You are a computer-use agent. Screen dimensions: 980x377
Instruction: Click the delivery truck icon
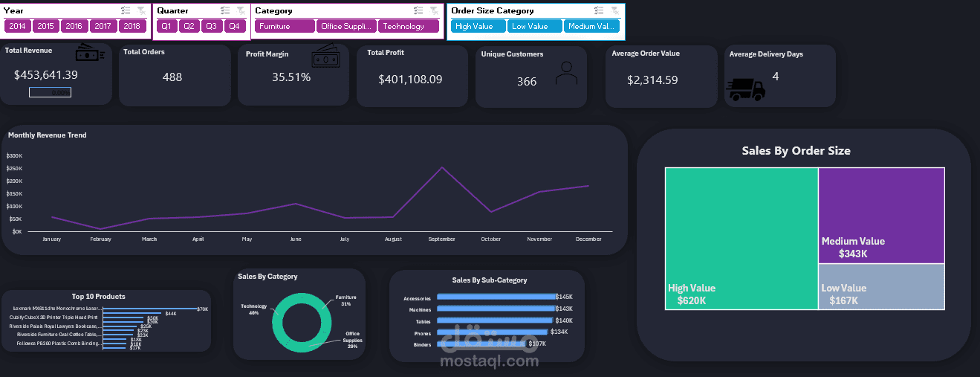click(x=745, y=89)
